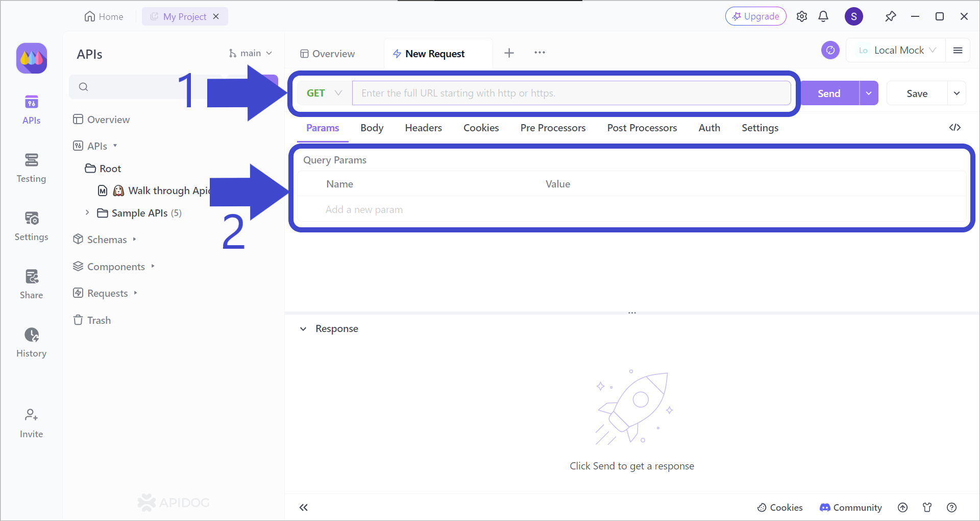Pin the window with pin icon
980x521 pixels.
(x=890, y=16)
